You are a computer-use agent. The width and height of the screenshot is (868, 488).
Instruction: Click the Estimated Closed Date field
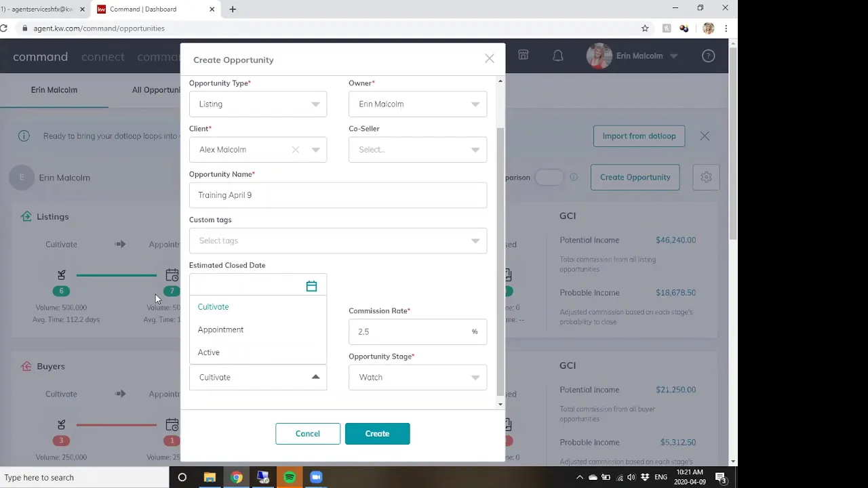pyautogui.click(x=258, y=286)
